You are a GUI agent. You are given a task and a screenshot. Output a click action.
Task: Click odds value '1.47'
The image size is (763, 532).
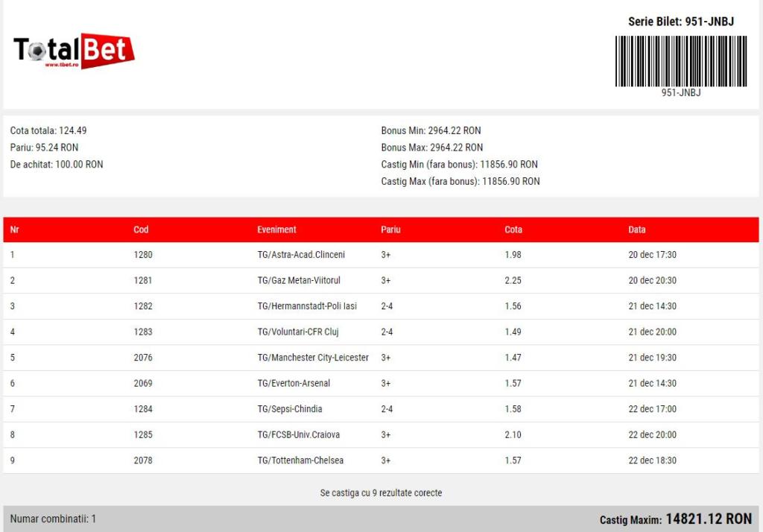[x=513, y=358]
